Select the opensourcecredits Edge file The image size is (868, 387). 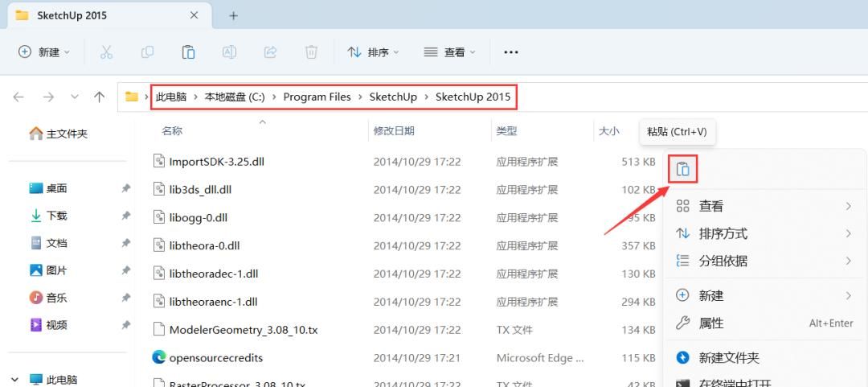[x=216, y=357]
